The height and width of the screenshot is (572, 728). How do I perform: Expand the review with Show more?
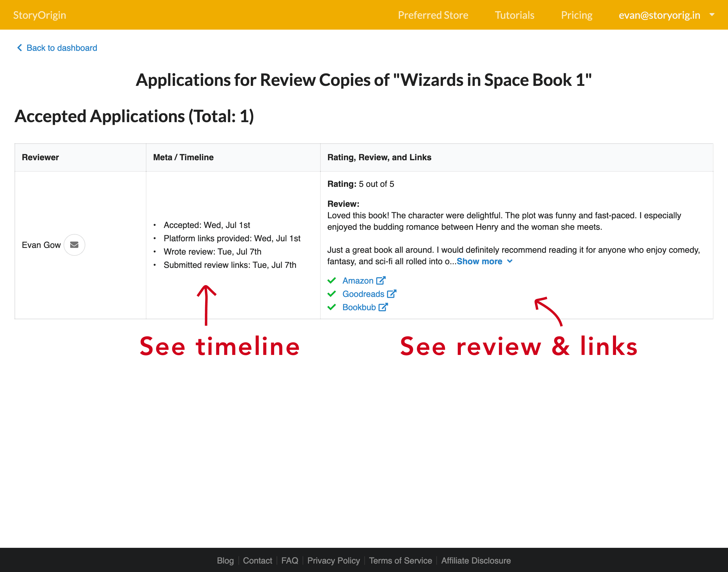tap(479, 261)
